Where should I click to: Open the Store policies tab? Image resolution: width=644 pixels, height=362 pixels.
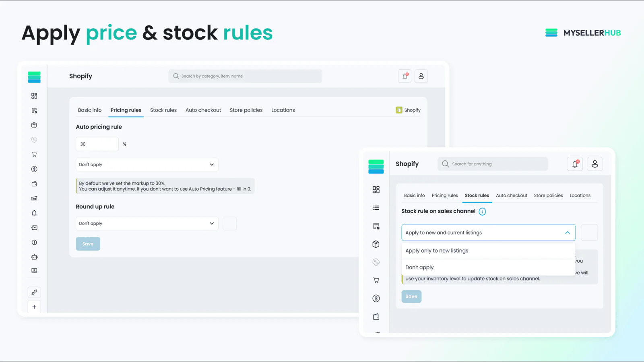point(246,110)
